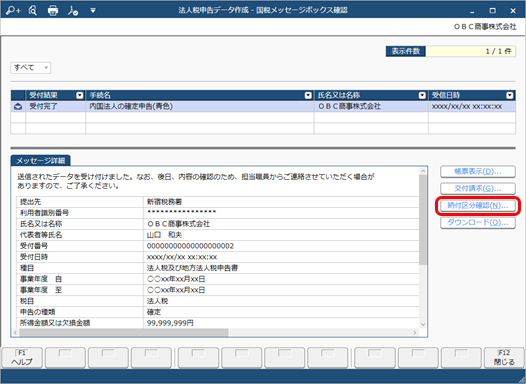526x384 pixels.
Task: Open the 受信日時 column filter arrow
Action: click(x=510, y=95)
